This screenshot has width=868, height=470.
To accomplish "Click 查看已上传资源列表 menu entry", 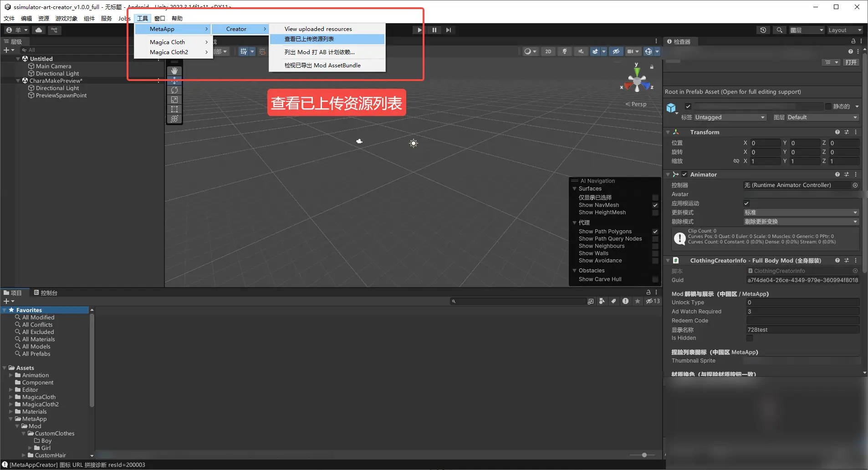I will (327, 39).
